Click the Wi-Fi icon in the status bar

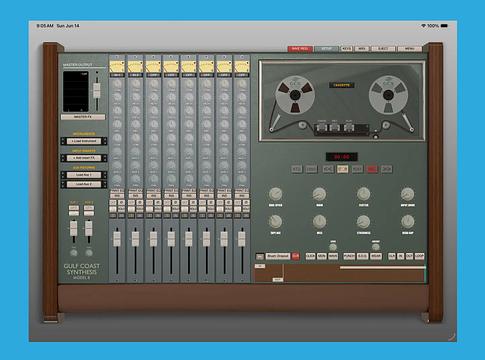coord(423,26)
